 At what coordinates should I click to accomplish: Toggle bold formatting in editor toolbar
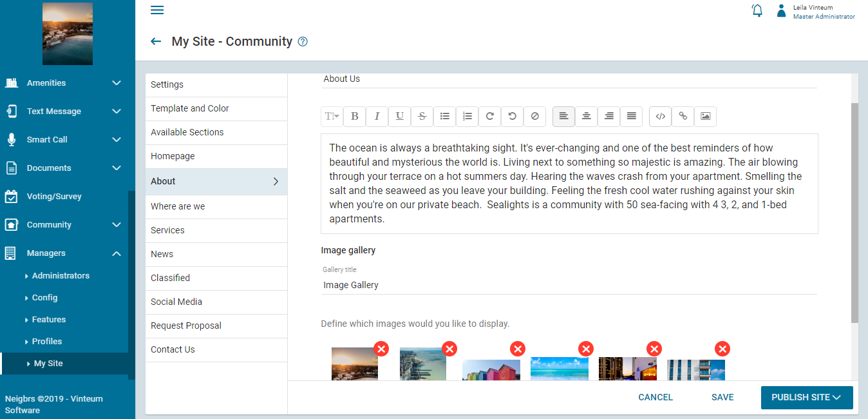354,117
